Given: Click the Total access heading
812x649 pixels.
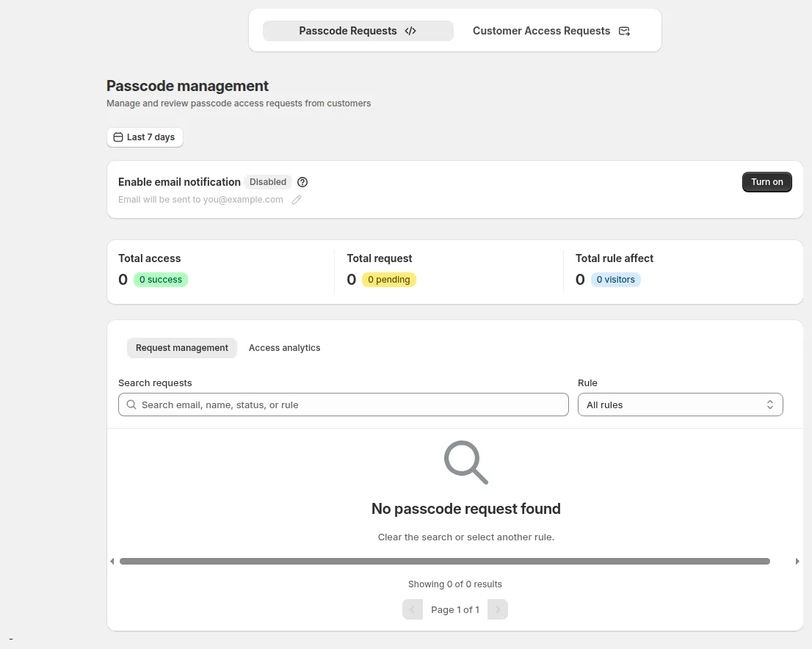Looking at the screenshot, I should click(150, 258).
